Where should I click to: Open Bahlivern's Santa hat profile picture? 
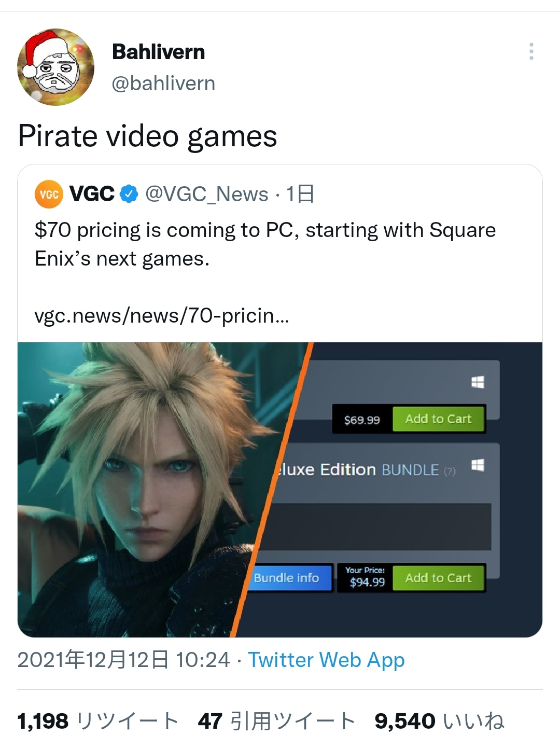pos(56,67)
